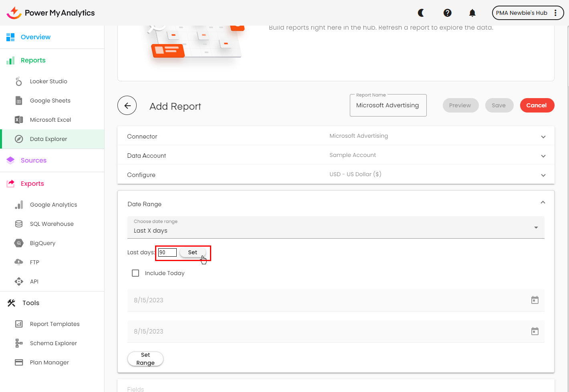Open the start date calendar picker

click(x=535, y=300)
